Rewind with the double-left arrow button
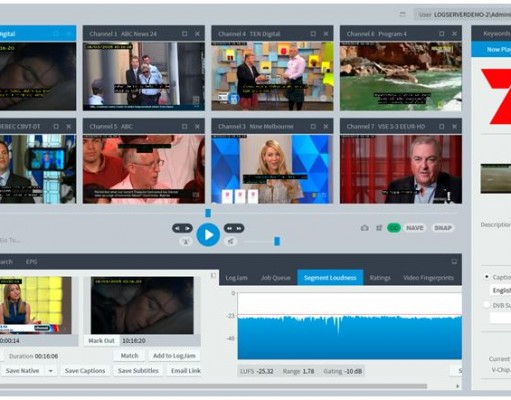The height and width of the screenshot is (400, 511). coord(229,228)
